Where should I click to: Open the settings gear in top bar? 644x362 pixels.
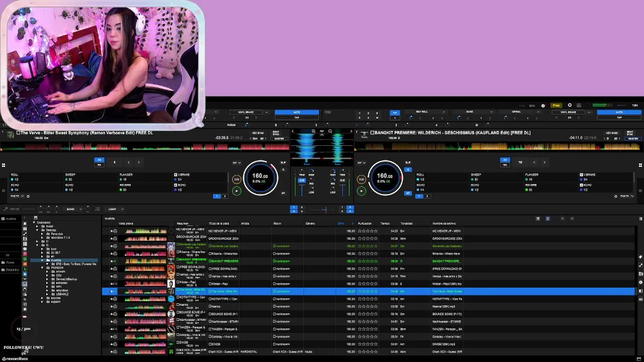pos(570,106)
